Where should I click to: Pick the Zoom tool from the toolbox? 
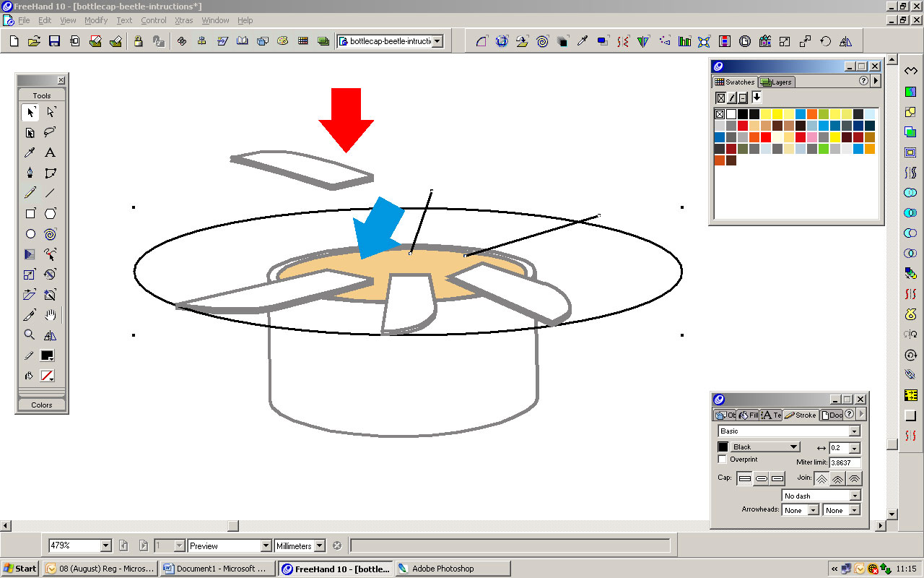[30, 335]
